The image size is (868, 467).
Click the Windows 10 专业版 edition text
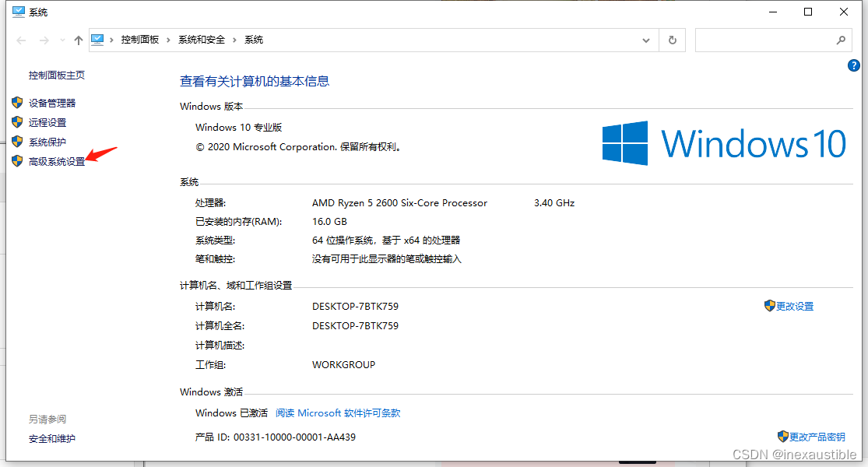[x=238, y=128]
